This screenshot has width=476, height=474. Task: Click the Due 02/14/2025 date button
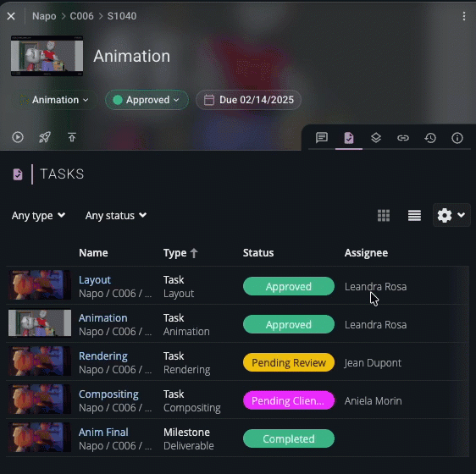click(x=248, y=100)
